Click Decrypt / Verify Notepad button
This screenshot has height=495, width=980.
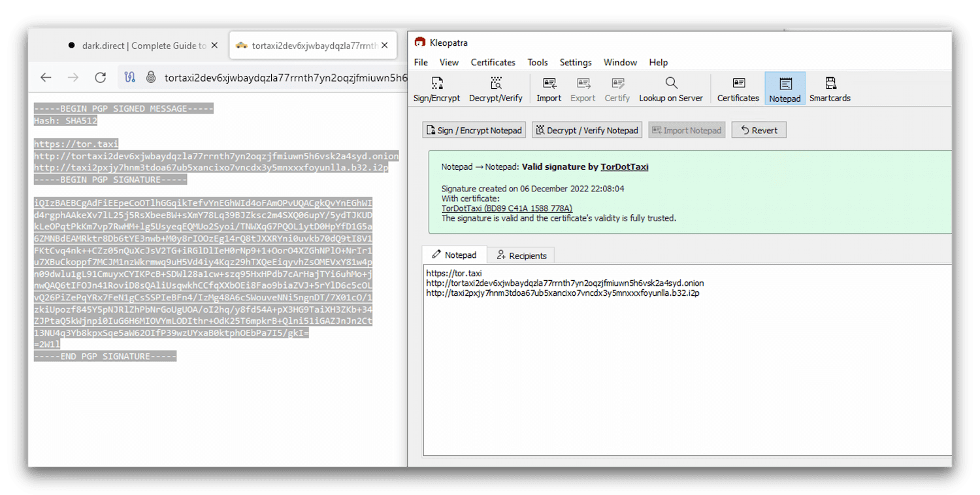[587, 130]
